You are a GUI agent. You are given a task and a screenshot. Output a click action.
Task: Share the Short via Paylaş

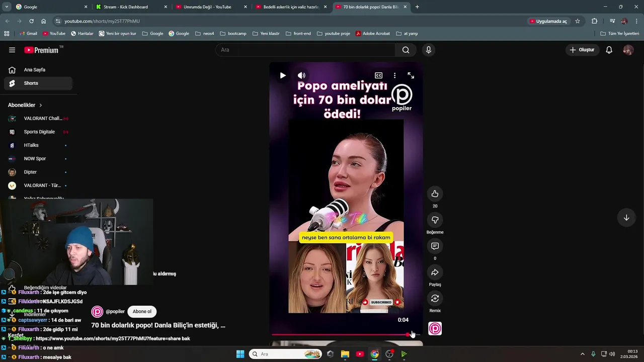(435, 272)
